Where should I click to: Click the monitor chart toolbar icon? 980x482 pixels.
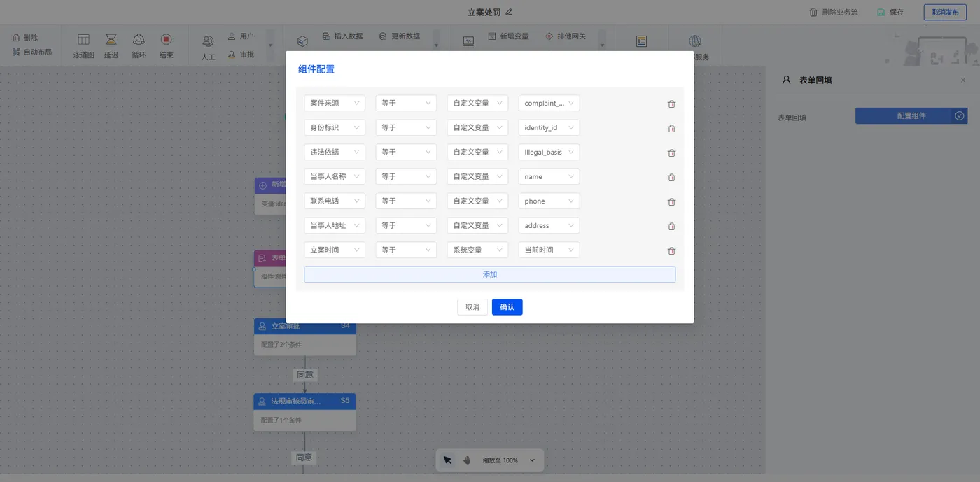(468, 41)
